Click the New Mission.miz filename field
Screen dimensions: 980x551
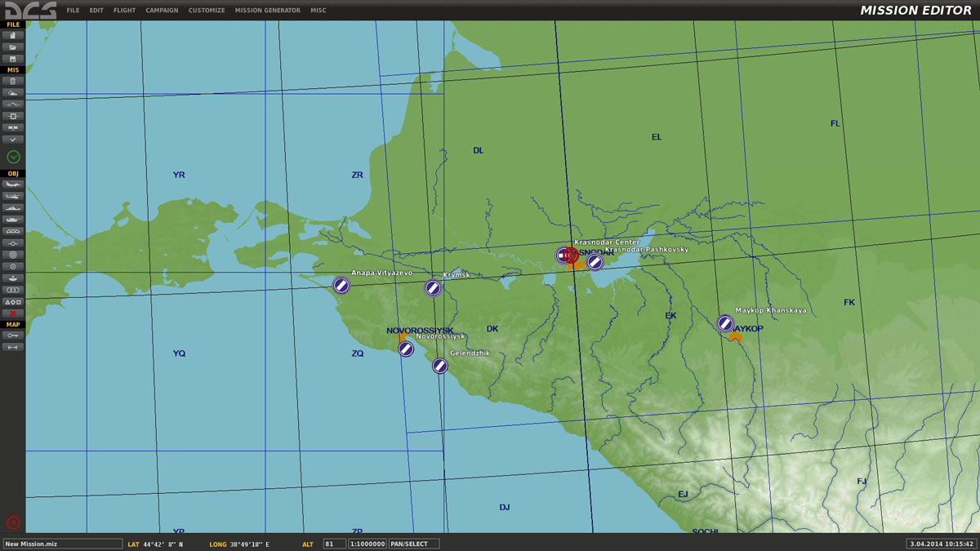coord(62,544)
